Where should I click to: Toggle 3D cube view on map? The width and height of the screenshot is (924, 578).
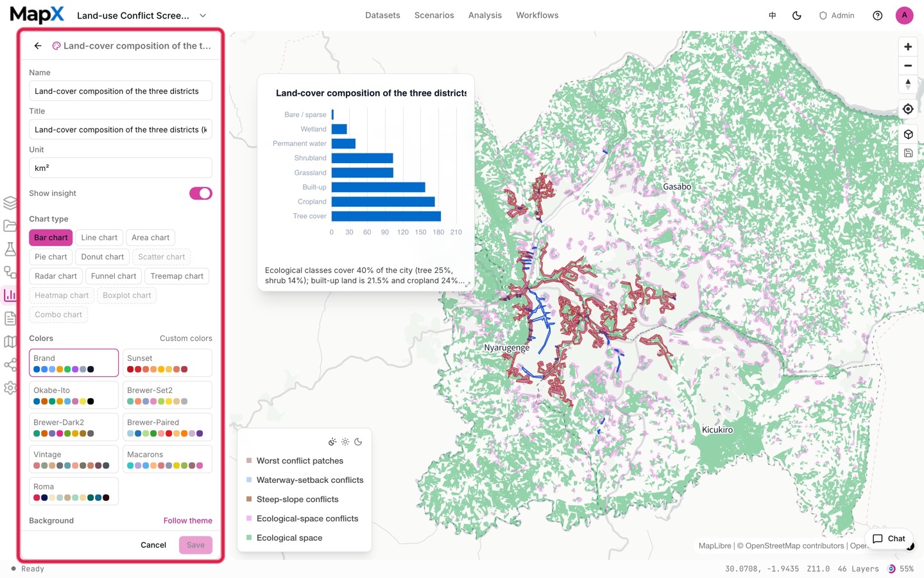click(907, 134)
